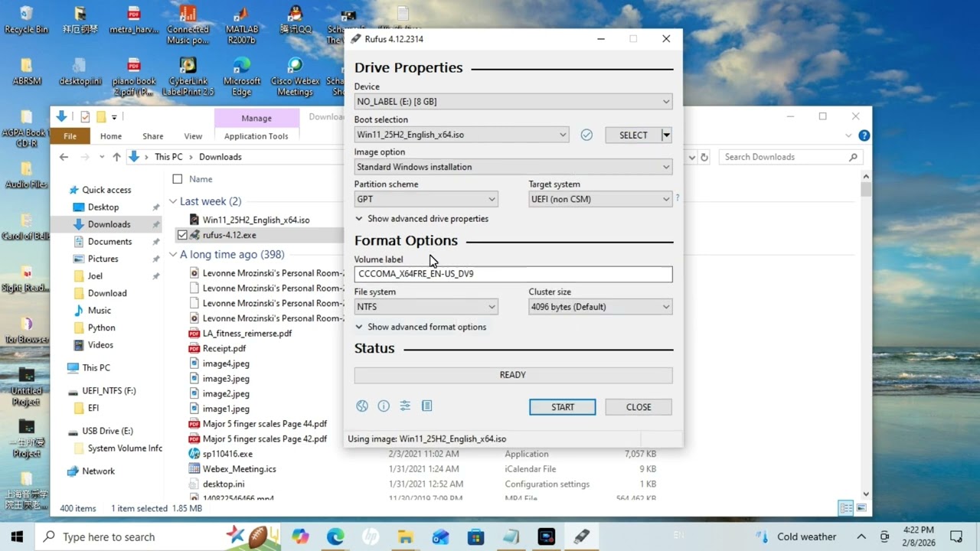
Task: Click the Search Downloads box
Action: pos(791,157)
